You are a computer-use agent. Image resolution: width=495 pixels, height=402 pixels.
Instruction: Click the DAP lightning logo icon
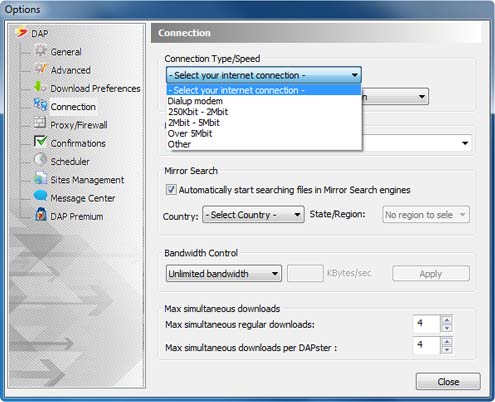click(22, 32)
